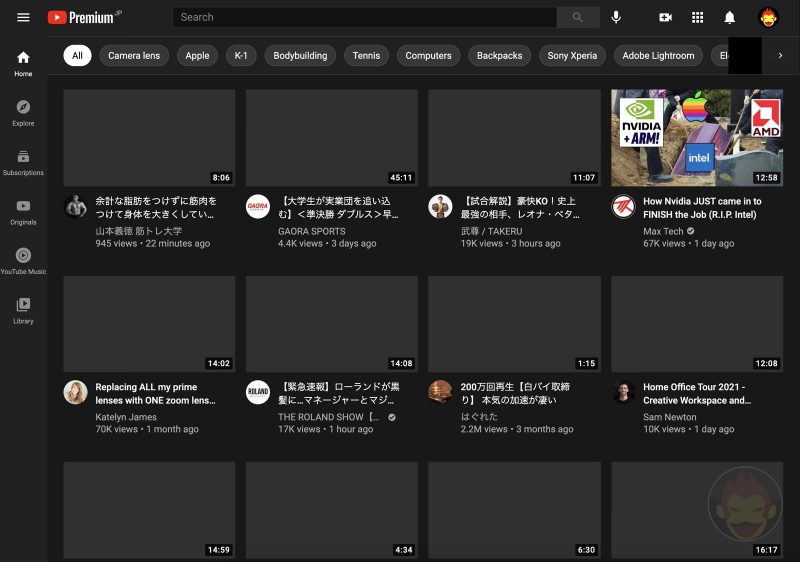Select the Computers filter chip

(x=428, y=56)
